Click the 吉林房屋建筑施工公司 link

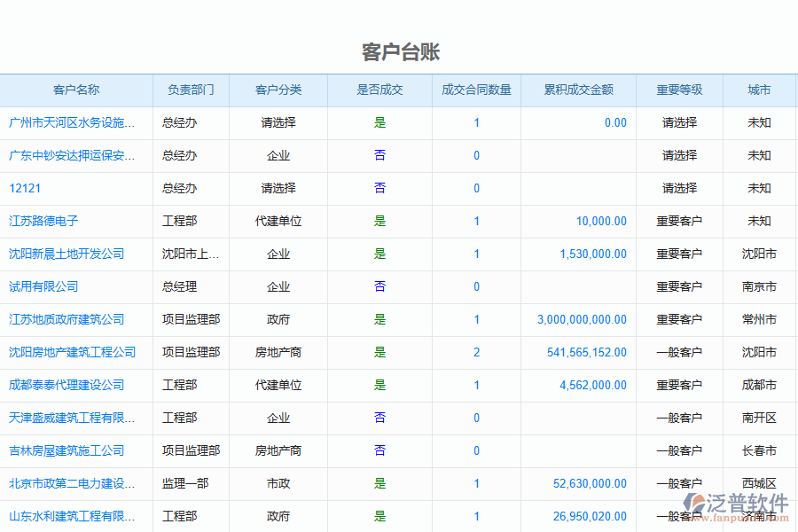66,450
